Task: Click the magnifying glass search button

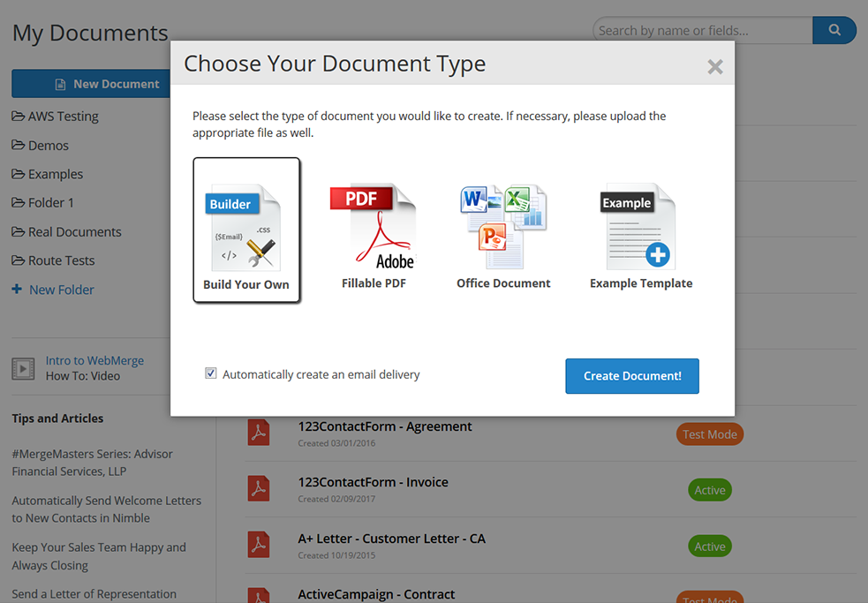Action: (x=834, y=30)
